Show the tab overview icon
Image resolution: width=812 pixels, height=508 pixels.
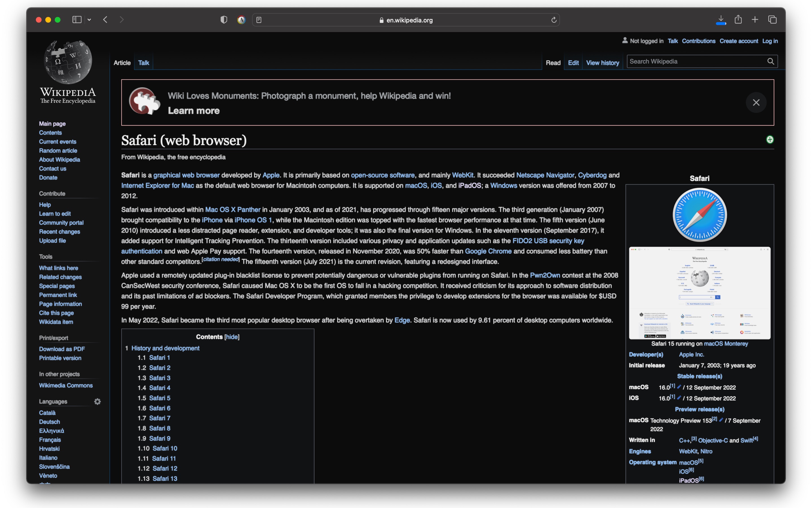pyautogui.click(x=773, y=19)
